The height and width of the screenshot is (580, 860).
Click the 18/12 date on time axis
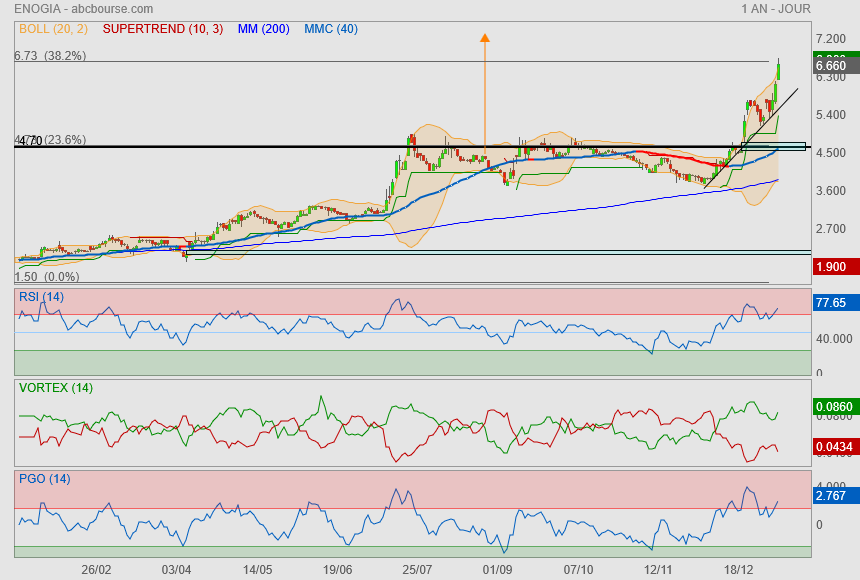tap(739, 569)
